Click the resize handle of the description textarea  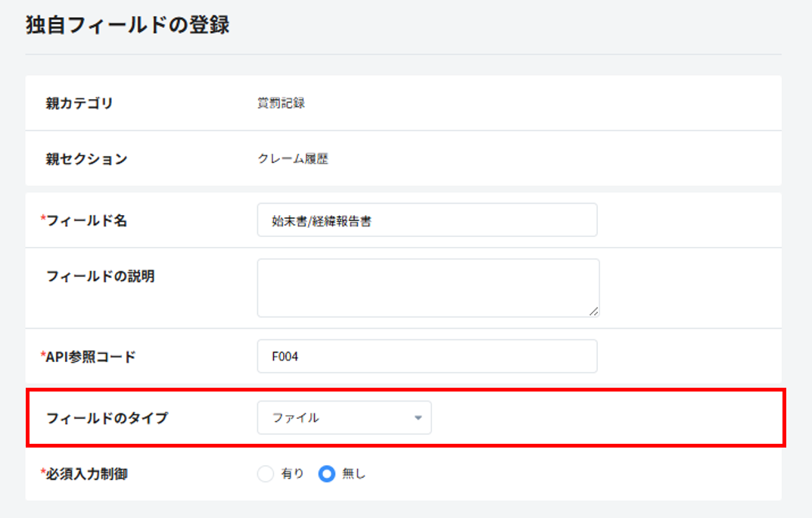point(593,310)
